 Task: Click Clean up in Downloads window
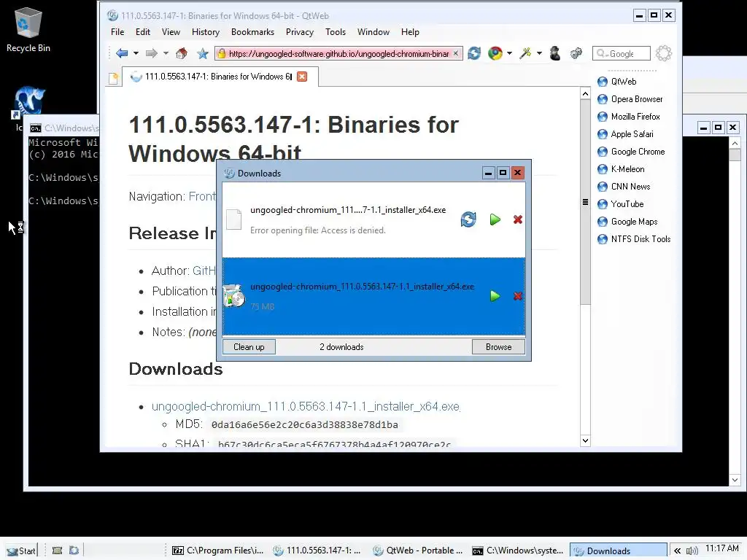click(249, 346)
